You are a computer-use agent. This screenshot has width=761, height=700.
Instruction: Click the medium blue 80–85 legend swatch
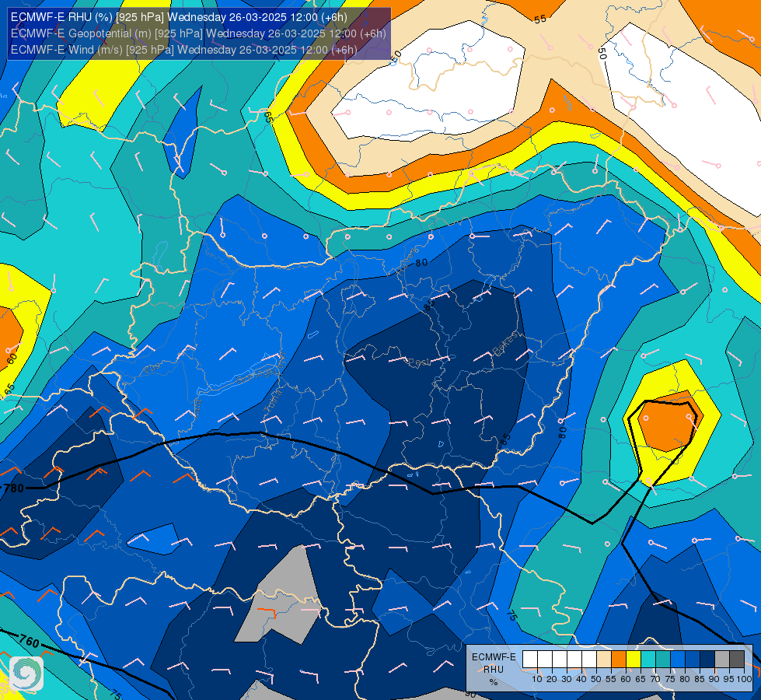coord(693,660)
